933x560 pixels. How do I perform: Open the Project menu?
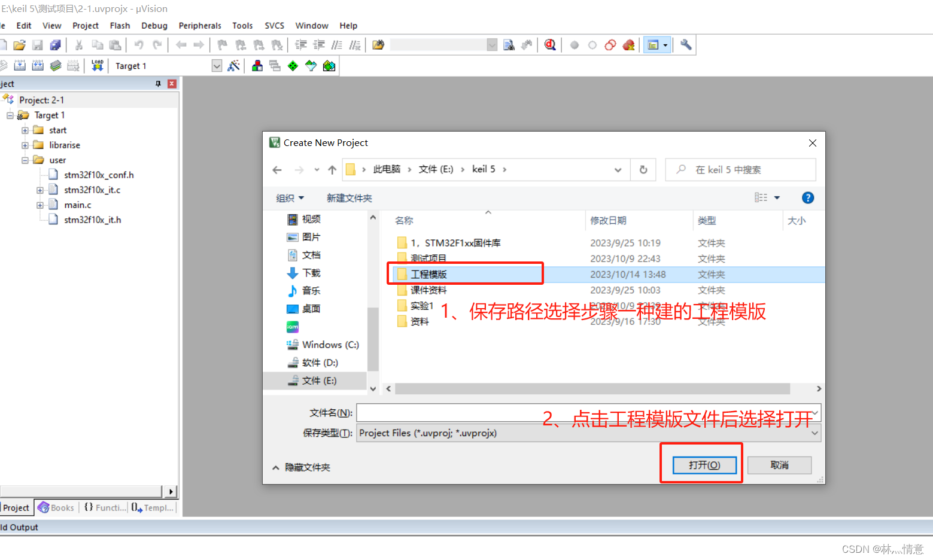tap(86, 26)
